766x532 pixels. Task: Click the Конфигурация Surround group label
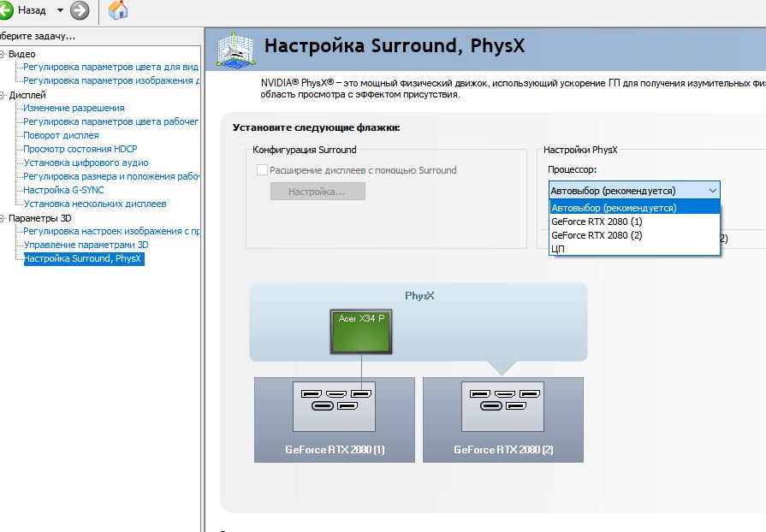tap(305, 150)
